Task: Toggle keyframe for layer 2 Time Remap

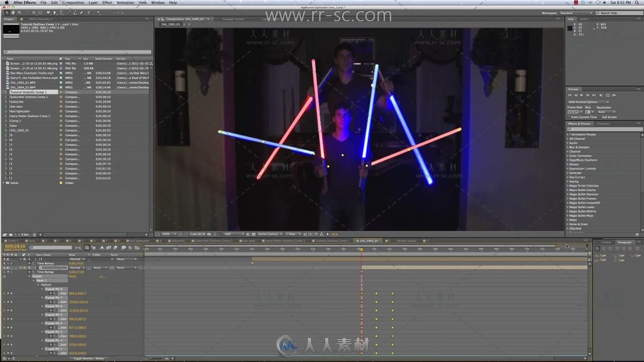Action: 8,272
